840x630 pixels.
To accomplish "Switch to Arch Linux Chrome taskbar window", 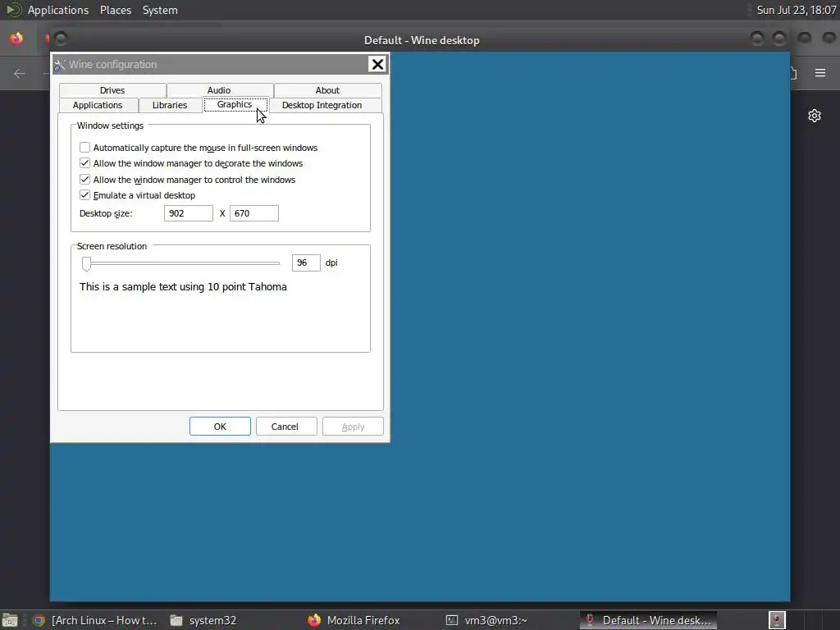I will click(x=94, y=620).
